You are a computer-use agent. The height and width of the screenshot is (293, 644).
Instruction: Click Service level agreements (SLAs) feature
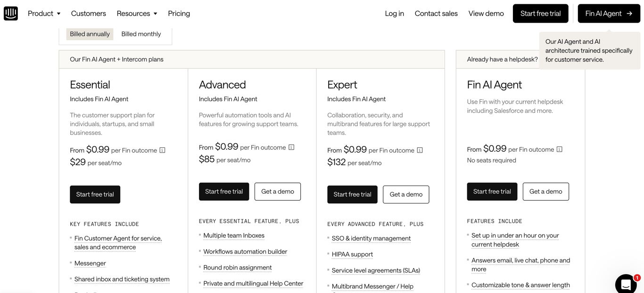376,270
